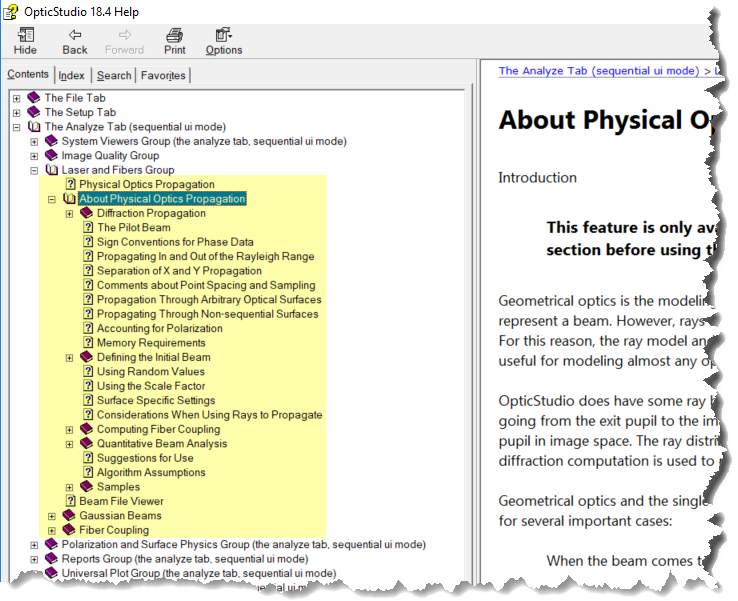Viewport: 738px width, 601px height.
Task: Click the book icon beside Gaussian Beams
Action: click(69, 515)
